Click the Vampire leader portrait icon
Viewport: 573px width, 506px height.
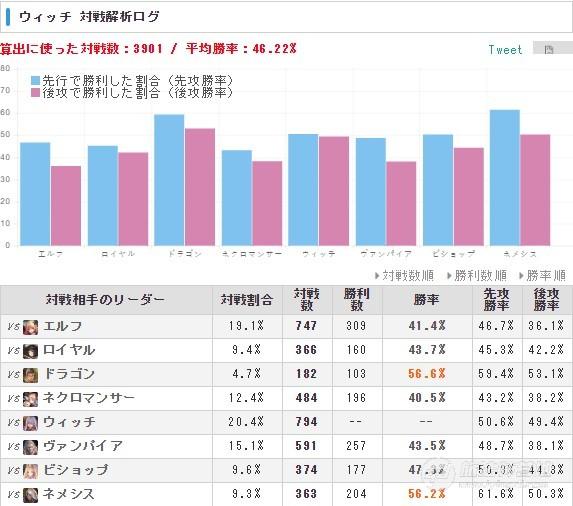coord(30,447)
